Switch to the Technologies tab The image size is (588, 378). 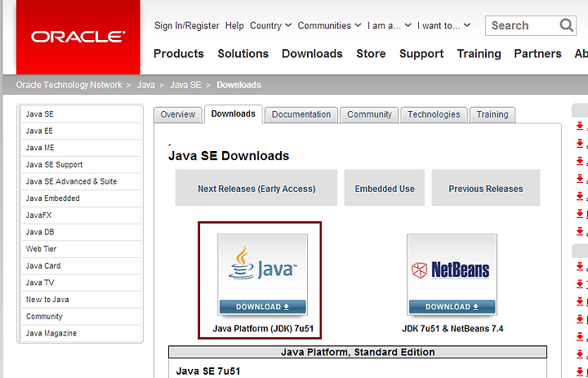point(434,115)
